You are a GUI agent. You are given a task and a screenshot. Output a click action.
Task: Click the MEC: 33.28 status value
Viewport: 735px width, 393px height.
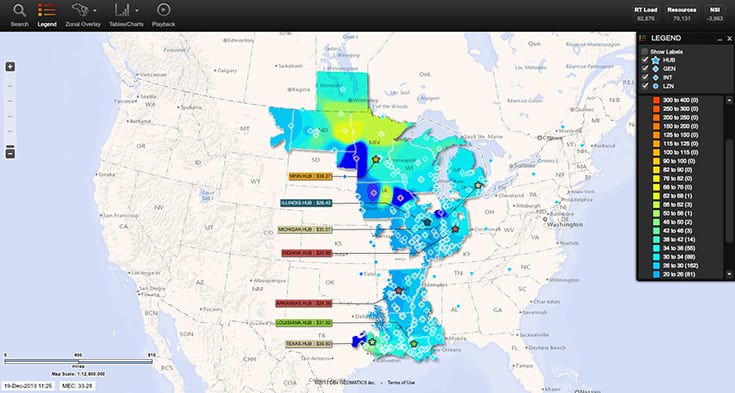(x=77, y=386)
